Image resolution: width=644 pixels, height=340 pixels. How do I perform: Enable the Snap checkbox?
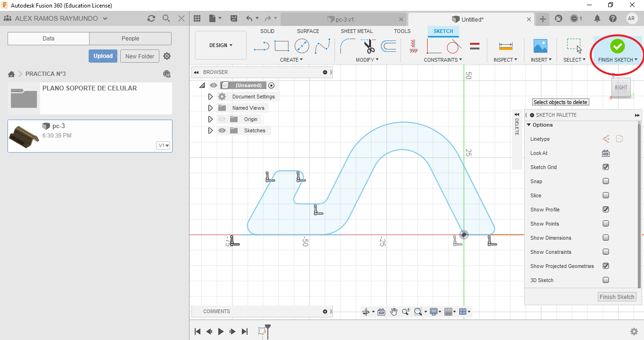[x=606, y=181]
